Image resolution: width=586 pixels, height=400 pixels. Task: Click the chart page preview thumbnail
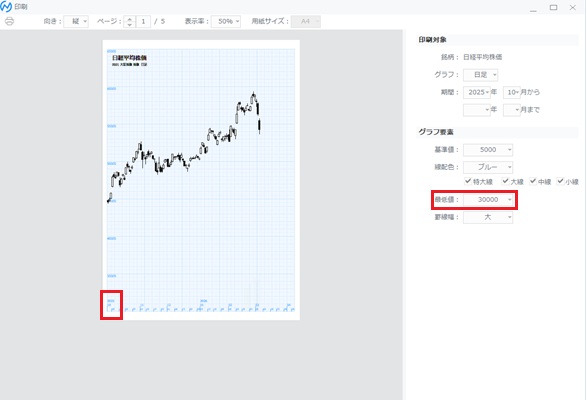201,180
